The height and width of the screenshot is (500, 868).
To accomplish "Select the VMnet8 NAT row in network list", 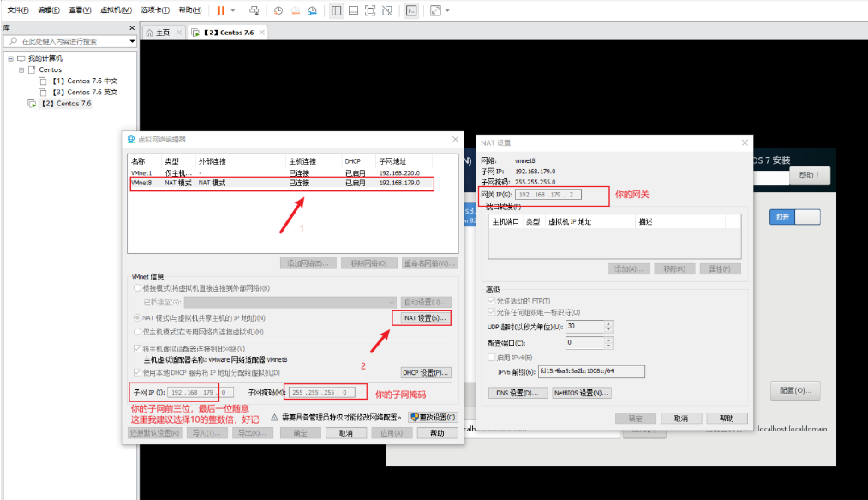I will tap(282, 183).
